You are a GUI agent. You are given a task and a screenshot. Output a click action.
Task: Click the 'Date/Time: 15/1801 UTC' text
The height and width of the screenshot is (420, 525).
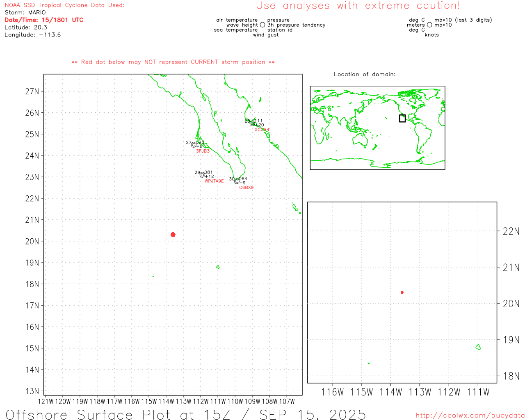[x=44, y=20]
